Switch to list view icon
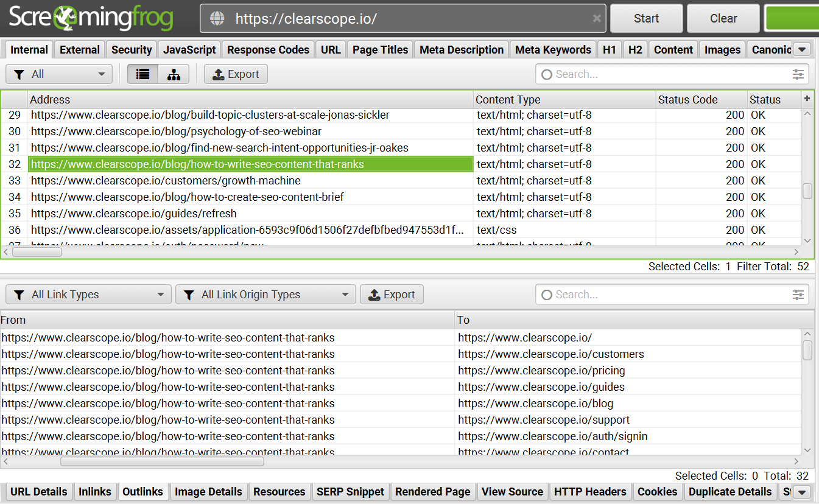 [x=142, y=74]
